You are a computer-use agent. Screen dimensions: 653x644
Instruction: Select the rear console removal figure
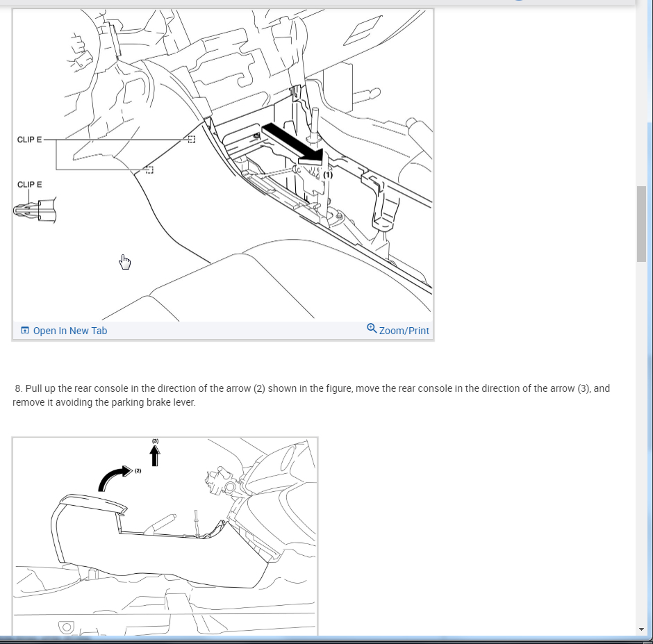165,536
